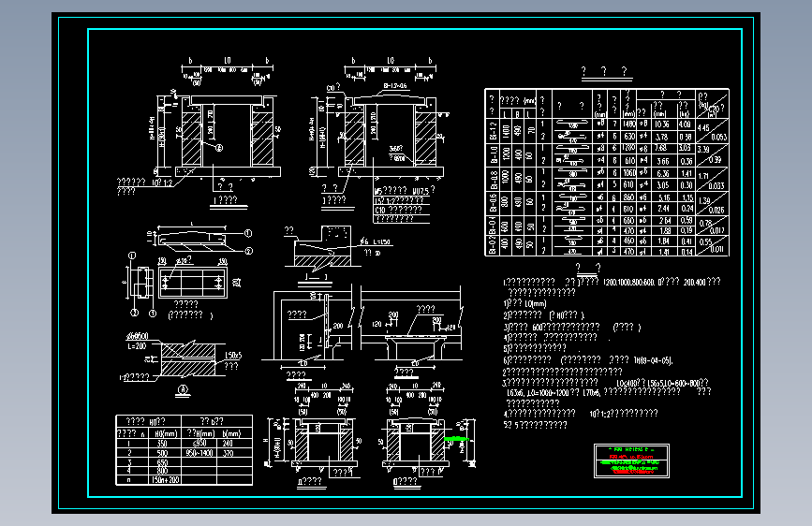Select the '6.36' length cell in the Ba-0.8 row
The width and height of the screenshot is (812, 526).
point(663,173)
